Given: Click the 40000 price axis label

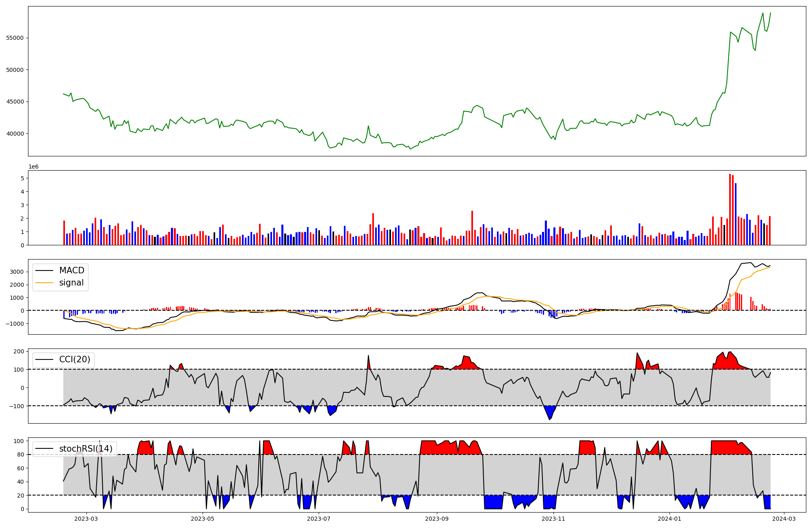Looking at the screenshot, I should [x=15, y=134].
